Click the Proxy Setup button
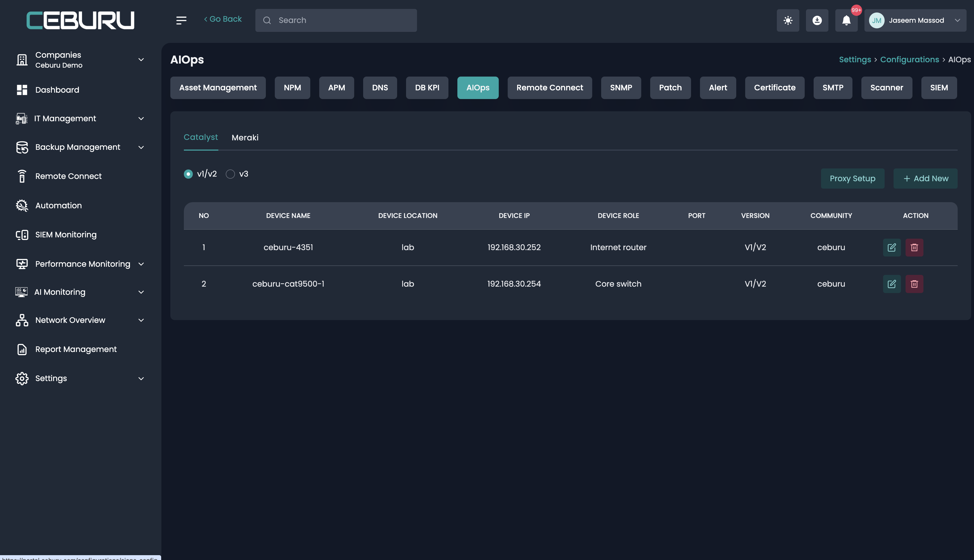Screen dimensions: 974x560 point(852,178)
